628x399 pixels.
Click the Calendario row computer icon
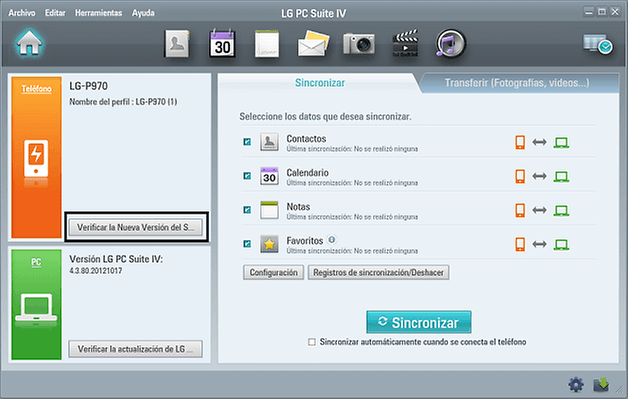(x=561, y=177)
